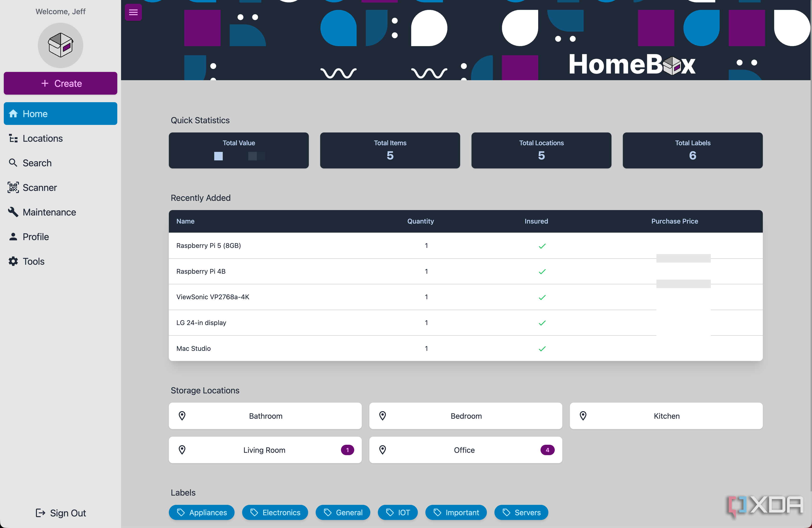Click the Purchase Price column header

675,221
